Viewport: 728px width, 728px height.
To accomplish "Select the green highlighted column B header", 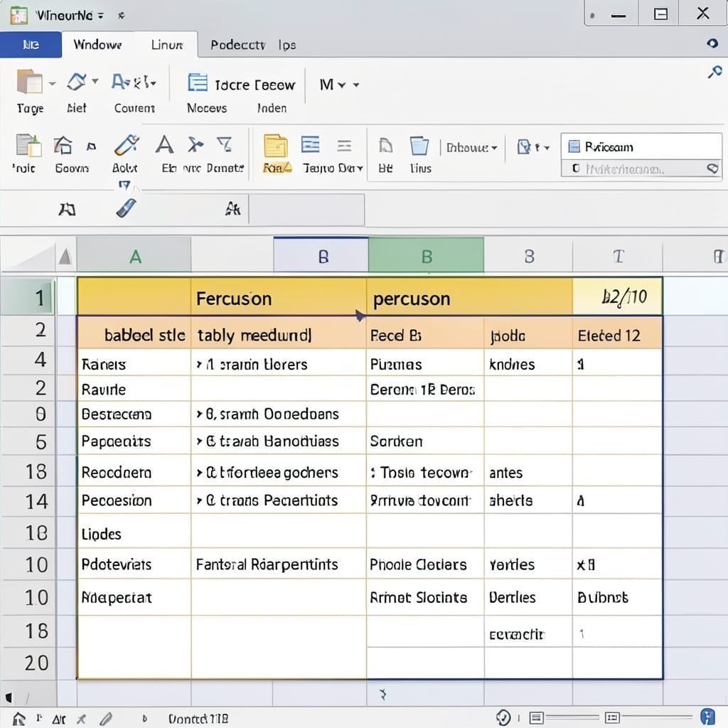I will [427, 255].
